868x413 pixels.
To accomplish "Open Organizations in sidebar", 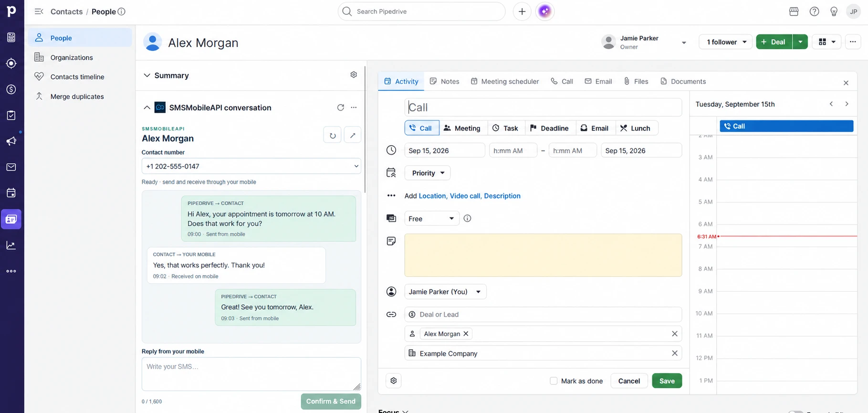I will (x=80, y=57).
